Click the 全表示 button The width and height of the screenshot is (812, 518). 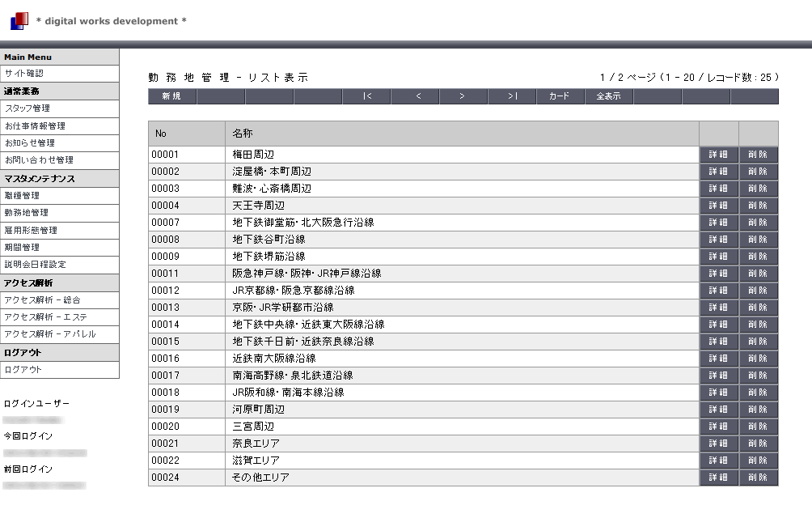tap(610, 96)
